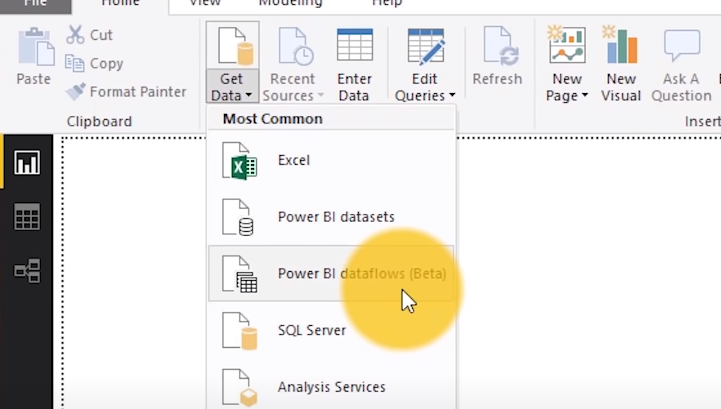The image size is (721, 409).
Task: Select Power BI dataflows (Beta) entry
Action: coord(331,273)
